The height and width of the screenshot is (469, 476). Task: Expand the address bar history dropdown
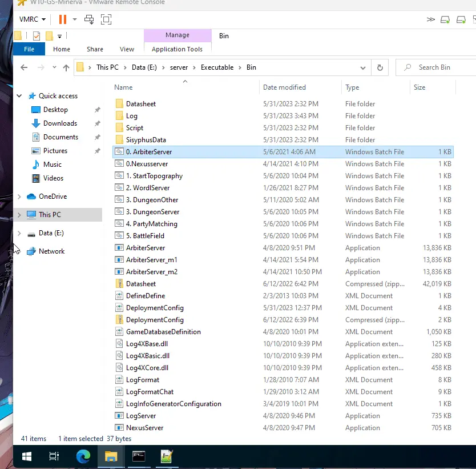[x=363, y=68]
